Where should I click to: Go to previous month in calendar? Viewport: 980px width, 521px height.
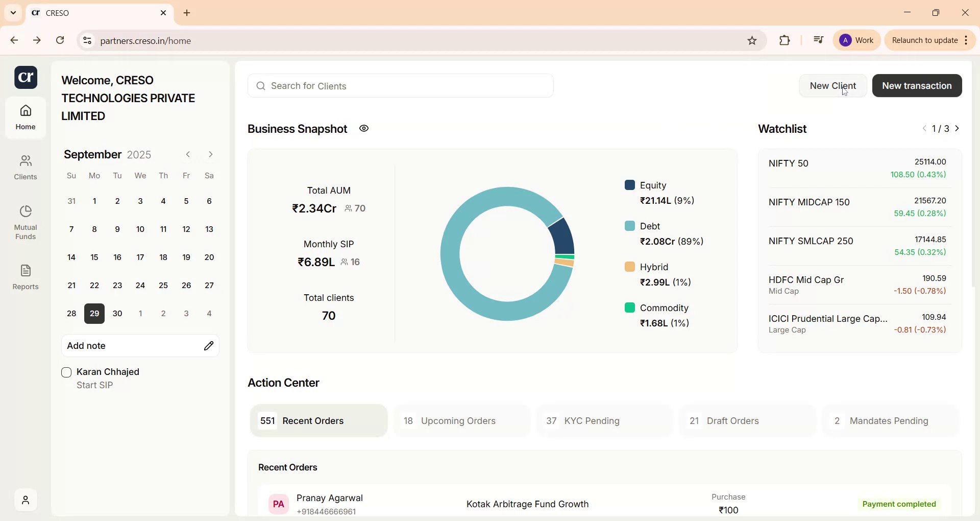click(x=188, y=154)
